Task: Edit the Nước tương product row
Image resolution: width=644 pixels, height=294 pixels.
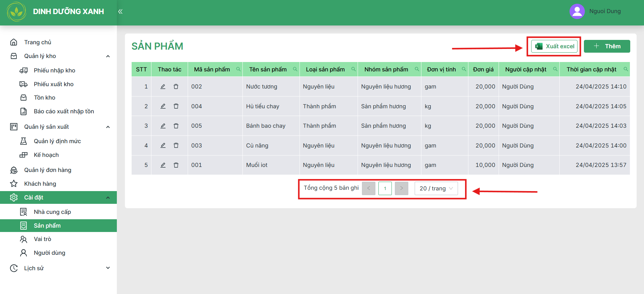Action: pyautogui.click(x=163, y=86)
